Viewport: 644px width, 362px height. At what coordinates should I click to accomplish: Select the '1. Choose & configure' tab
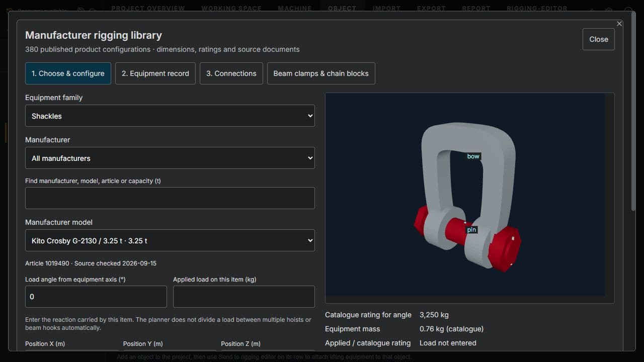68,73
